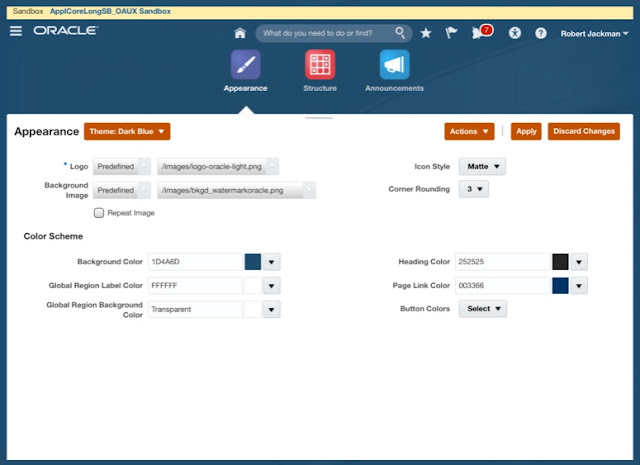Click the search magnifier icon
The height and width of the screenshot is (465, 640).
coord(400,33)
